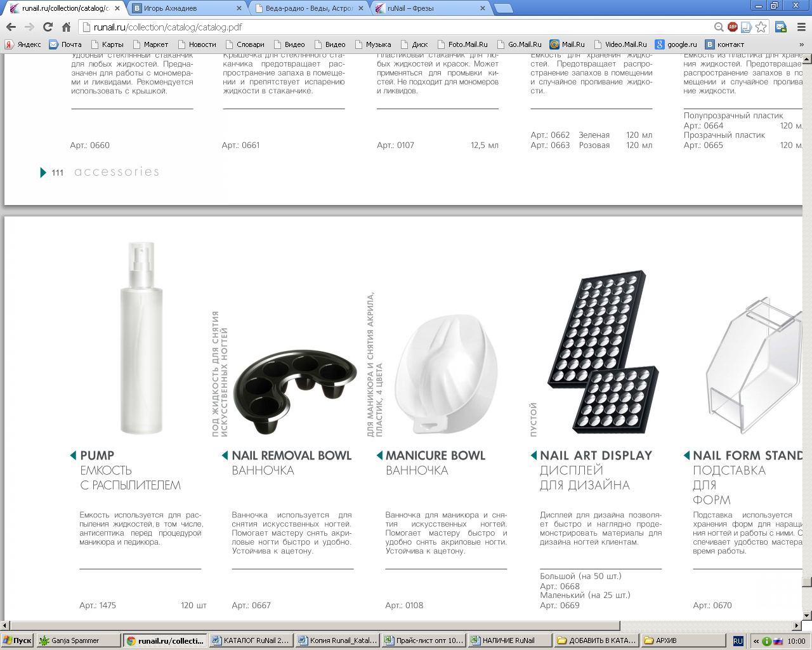812x650 pixels.
Task: Click the AdBlock extension icon
Action: (x=733, y=27)
